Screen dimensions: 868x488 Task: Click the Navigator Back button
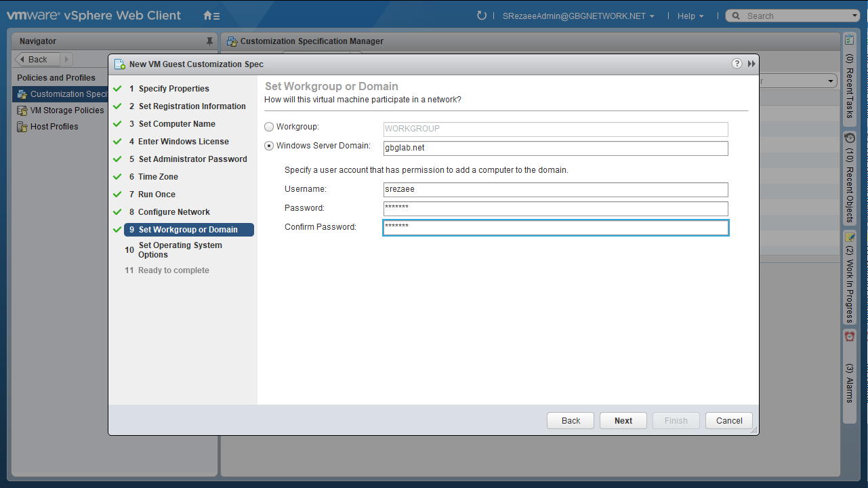pos(37,60)
